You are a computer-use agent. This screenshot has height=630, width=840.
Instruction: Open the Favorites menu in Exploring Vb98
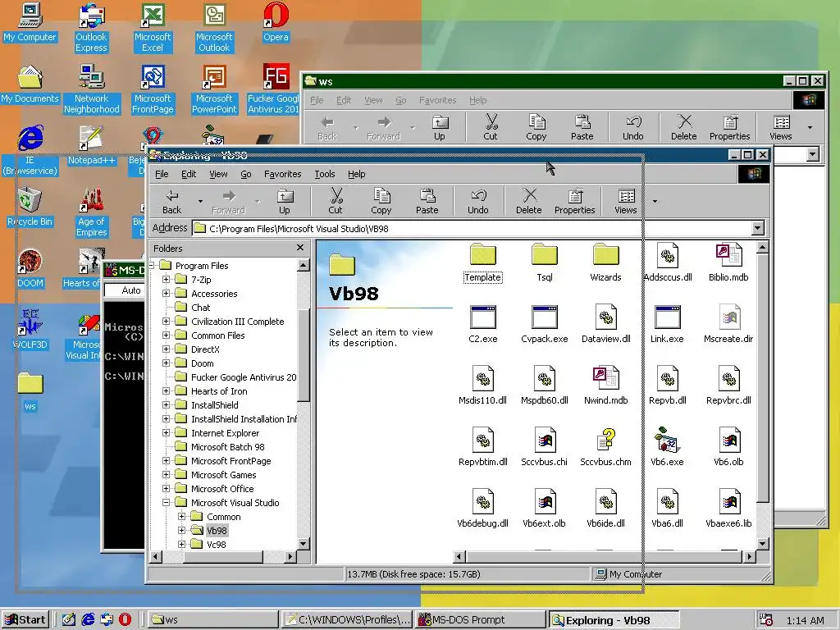[282, 174]
